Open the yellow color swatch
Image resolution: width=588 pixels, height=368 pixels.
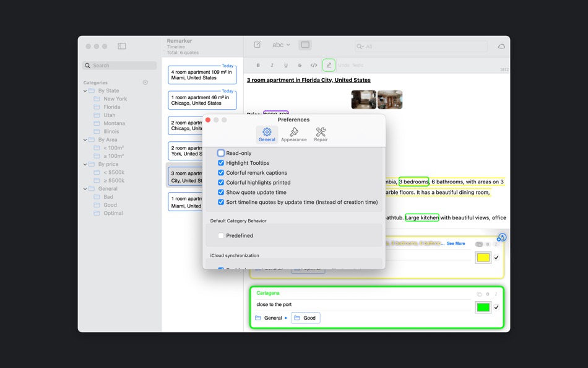(x=483, y=258)
